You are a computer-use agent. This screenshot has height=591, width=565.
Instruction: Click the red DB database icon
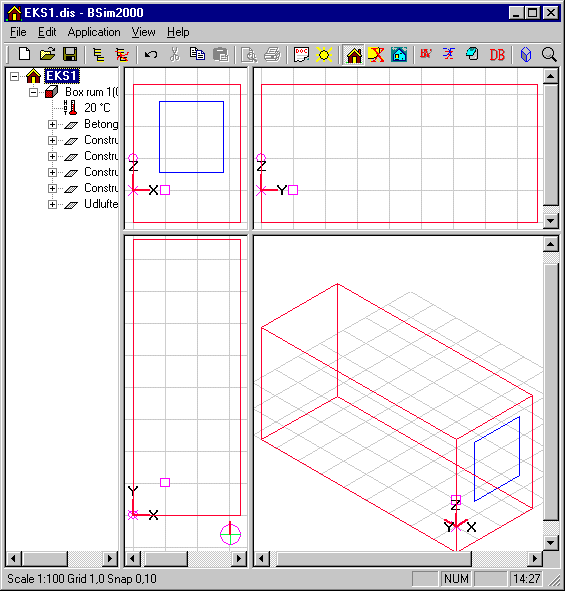pyautogui.click(x=497, y=55)
